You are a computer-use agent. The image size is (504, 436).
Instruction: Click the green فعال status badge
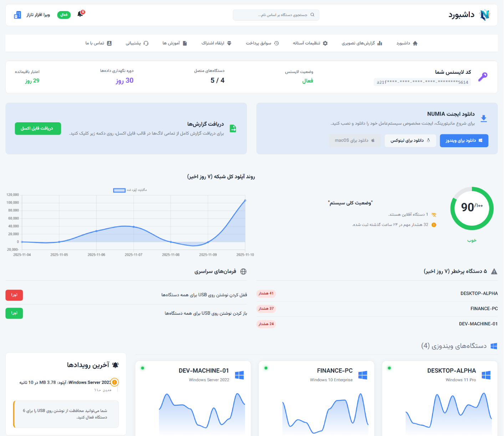pyautogui.click(x=64, y=15)
